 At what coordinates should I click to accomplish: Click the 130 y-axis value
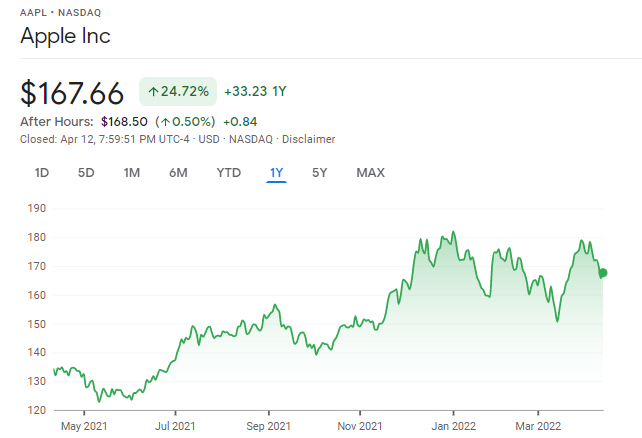[37, 382]
